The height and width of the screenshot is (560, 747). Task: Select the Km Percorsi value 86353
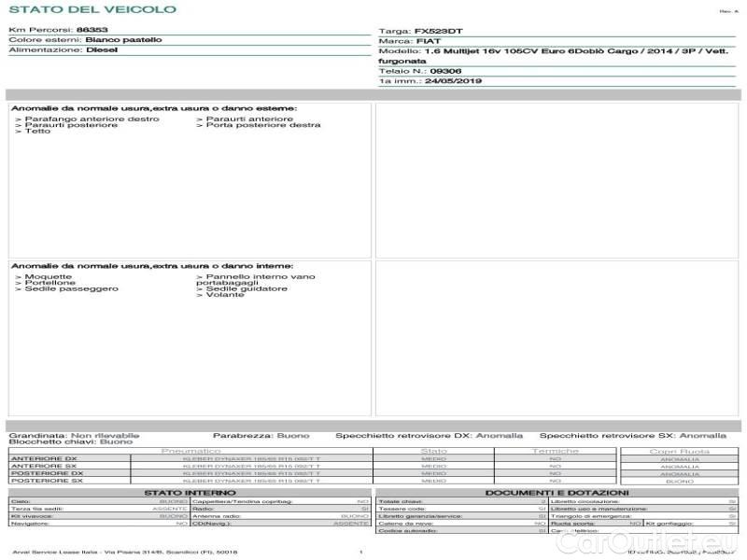92,30
